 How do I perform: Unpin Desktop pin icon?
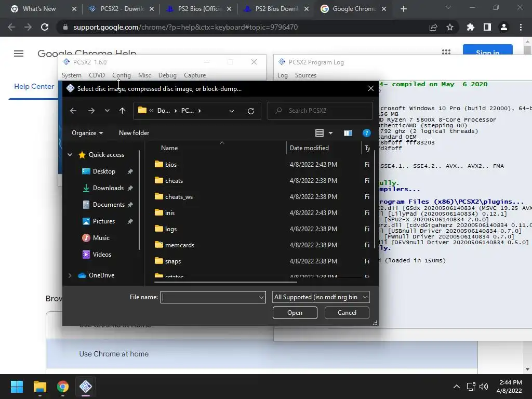(130, 171)
